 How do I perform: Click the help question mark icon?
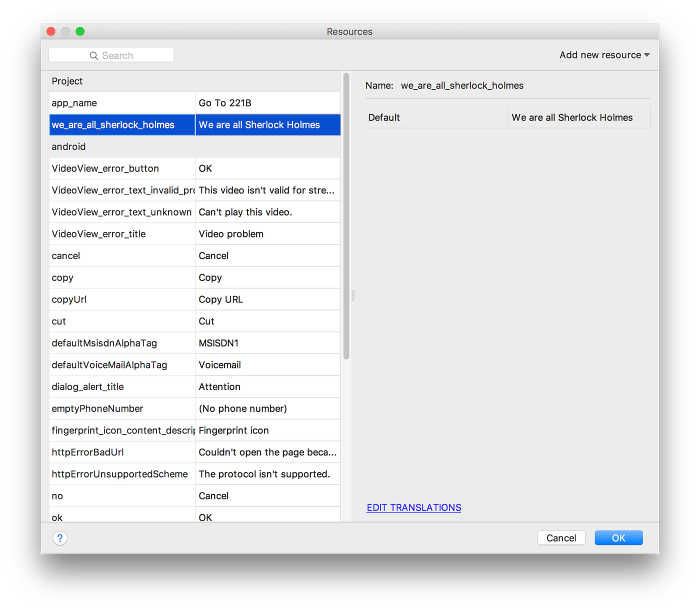point(59,537)
